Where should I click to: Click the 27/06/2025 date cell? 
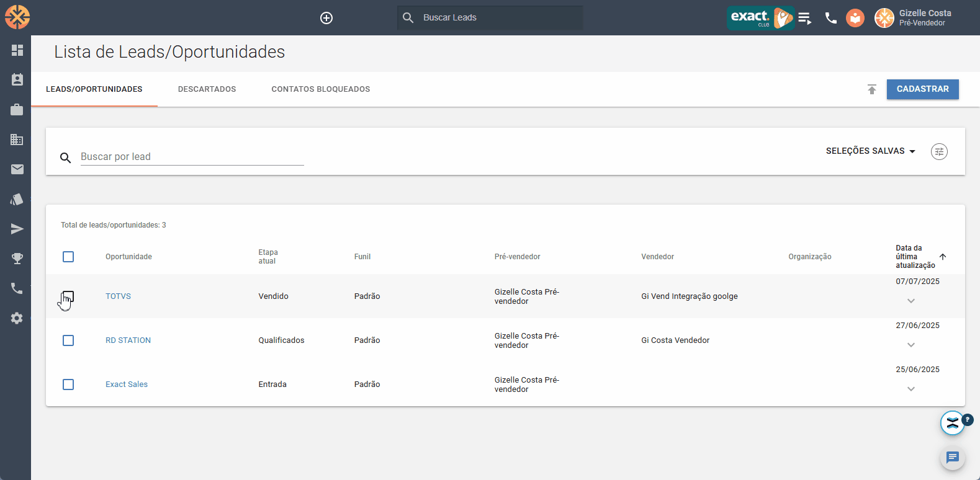917,326
